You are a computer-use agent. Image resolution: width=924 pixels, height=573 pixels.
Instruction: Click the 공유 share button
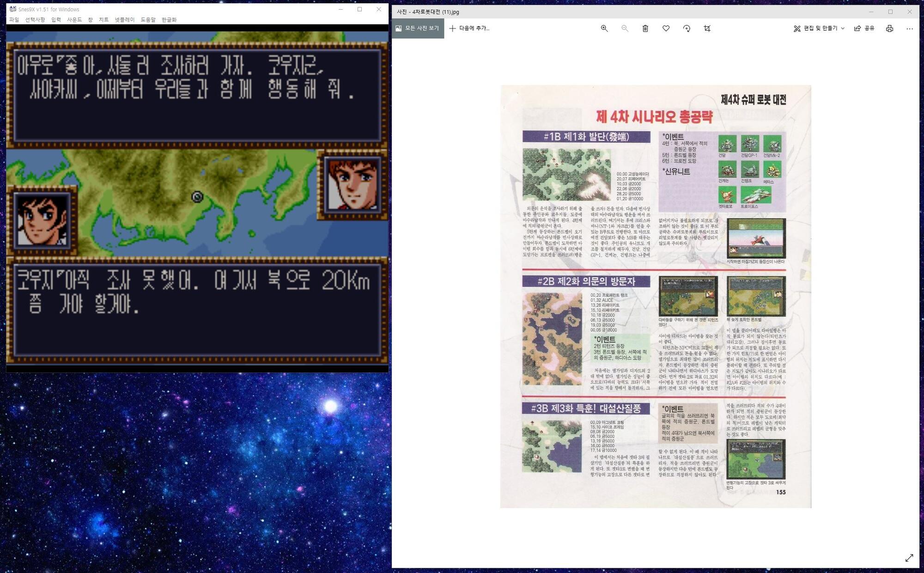(x=864, y=29)
